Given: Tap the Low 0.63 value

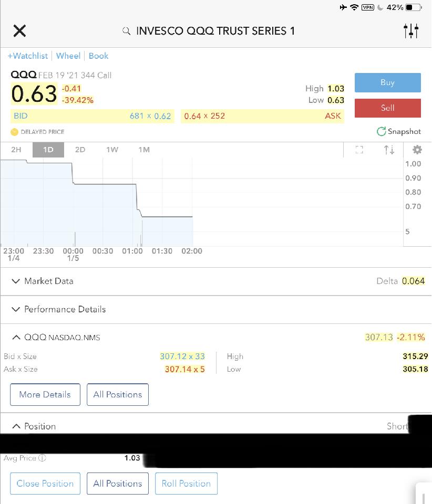Looking at the screenshot, I should coord(336,100).
